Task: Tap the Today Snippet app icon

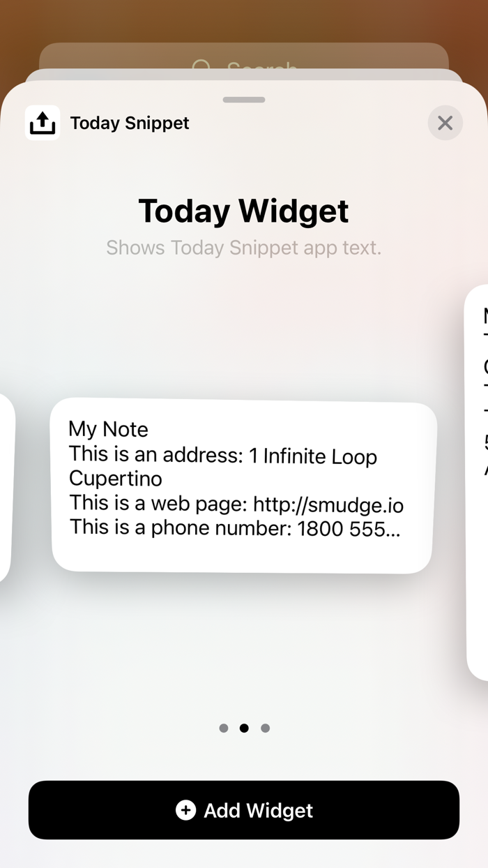Action: pos(43,123)
